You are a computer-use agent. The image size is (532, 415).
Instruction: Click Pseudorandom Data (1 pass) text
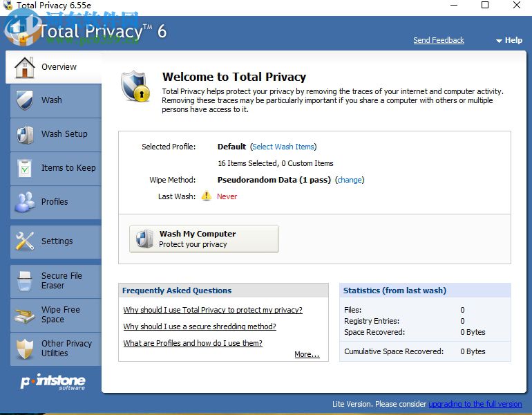pos(274,180)
